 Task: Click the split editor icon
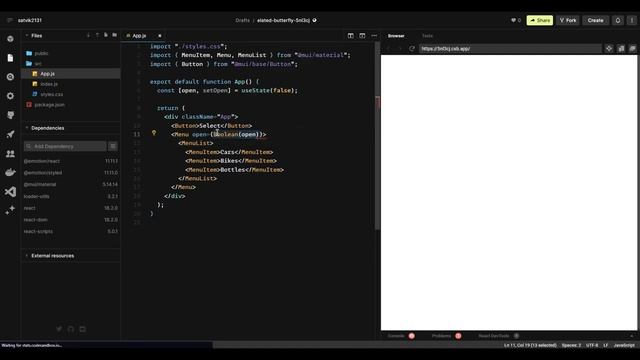click(351, 36)
